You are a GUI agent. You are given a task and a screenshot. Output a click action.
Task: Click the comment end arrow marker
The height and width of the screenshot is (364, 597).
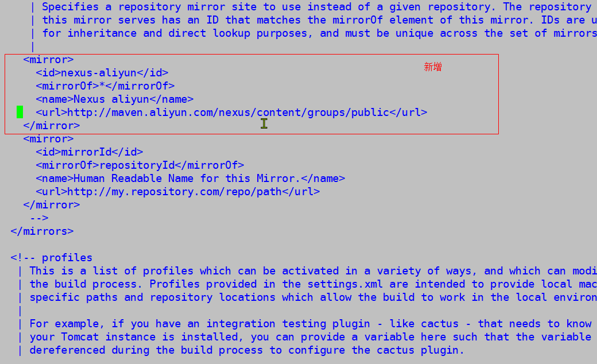point(39,218)
